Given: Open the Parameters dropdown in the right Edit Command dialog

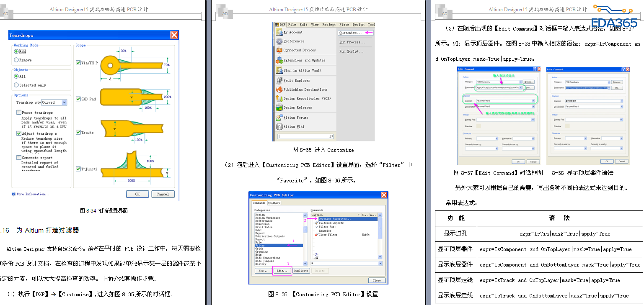Looking at the screenshot, I should tap(608, 88).
